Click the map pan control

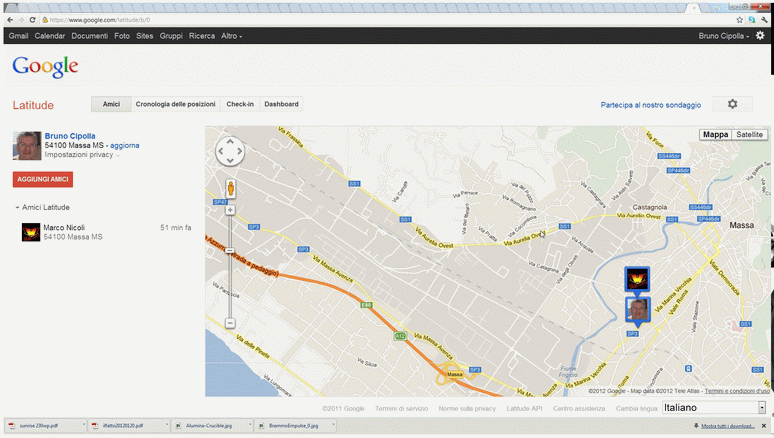tap(230, 151)
